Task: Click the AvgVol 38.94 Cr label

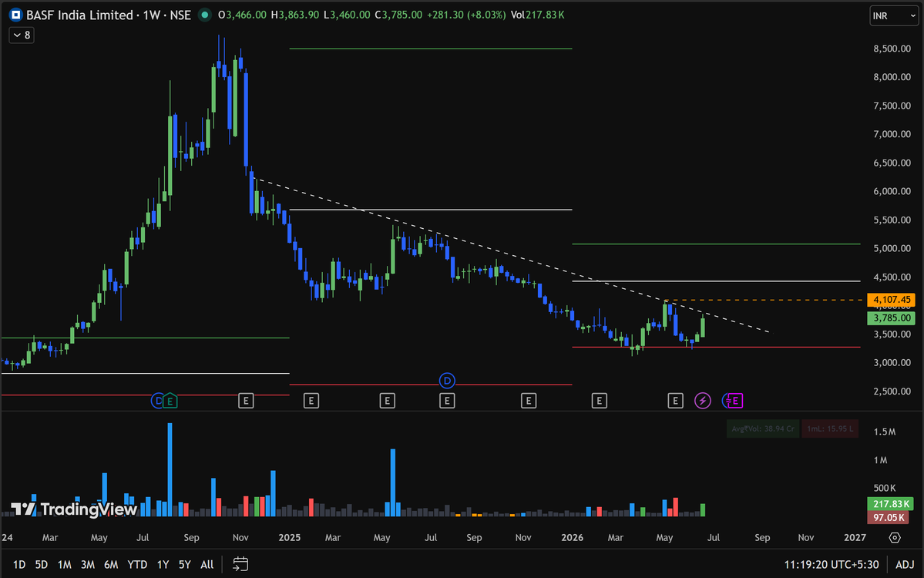Action: click(x=762, y=428)
